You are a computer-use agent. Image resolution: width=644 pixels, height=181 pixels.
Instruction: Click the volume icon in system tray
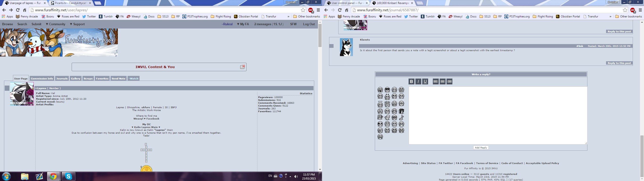point(296,177)
